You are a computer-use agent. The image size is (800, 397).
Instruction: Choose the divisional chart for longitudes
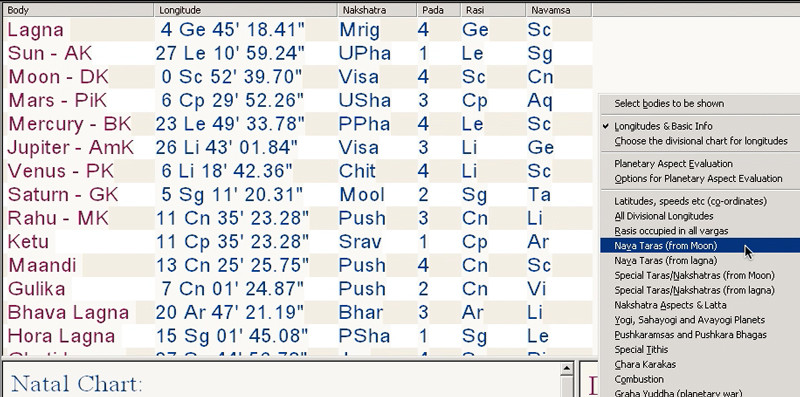pyautogui.click(x=700, y=141)
